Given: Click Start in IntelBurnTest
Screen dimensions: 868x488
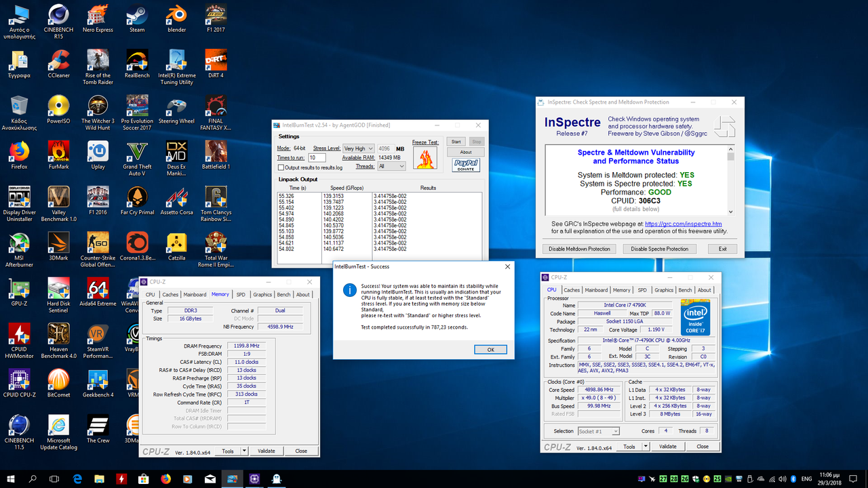Looking at the screenshot, I should pyautogui.click(x=456, y=142).
